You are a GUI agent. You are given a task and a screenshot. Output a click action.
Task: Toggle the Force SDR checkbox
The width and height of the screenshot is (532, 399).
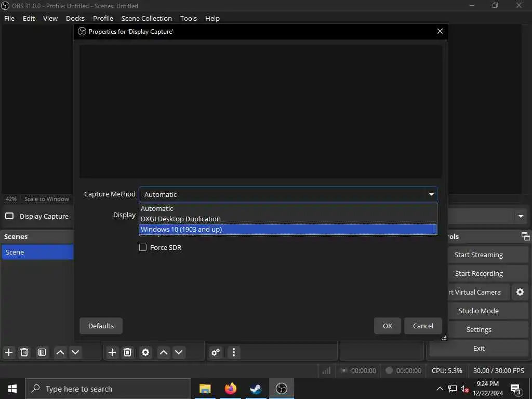tap(143, 247)
